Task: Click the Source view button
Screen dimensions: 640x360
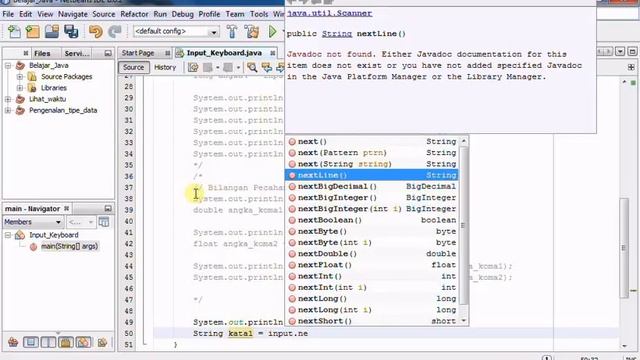Action: pyautogui.click(x=133, y=67)
